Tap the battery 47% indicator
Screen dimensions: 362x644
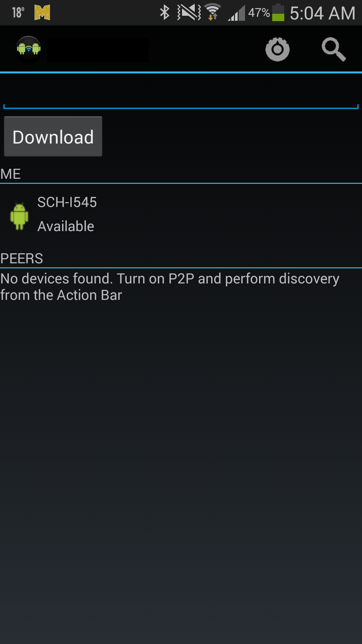coord(266,13)
